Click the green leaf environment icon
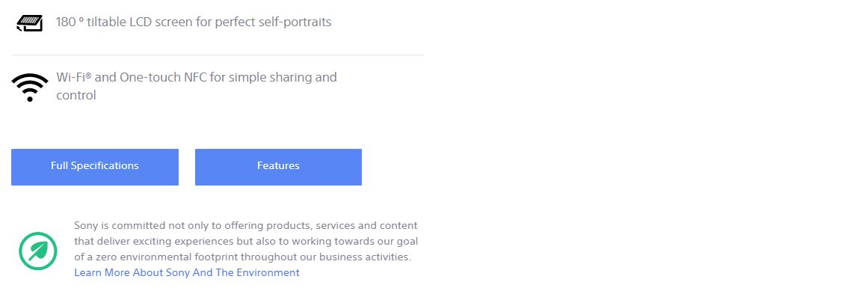The width and height of the screenshot is (868, 297). 37,251
